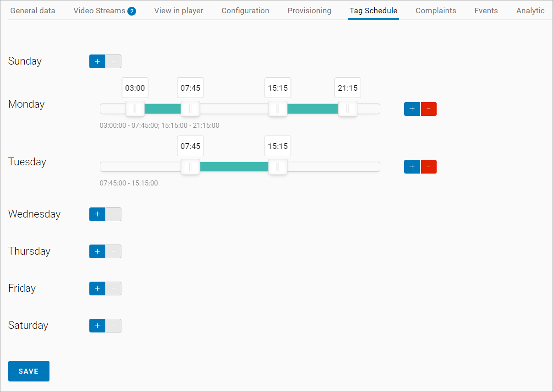553x392 pixels.
Task: Add a schedule interval for Friday
Action: coord(97,289)
